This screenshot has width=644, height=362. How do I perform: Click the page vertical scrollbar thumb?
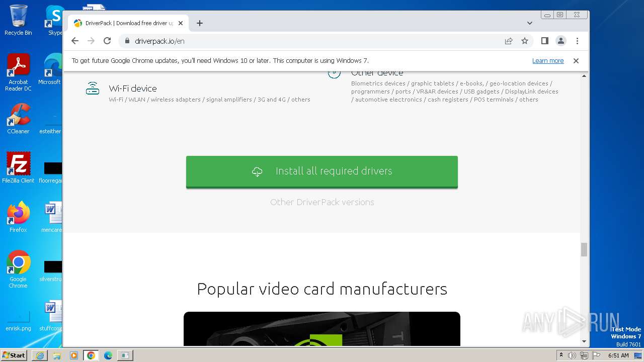pos(584,249)
